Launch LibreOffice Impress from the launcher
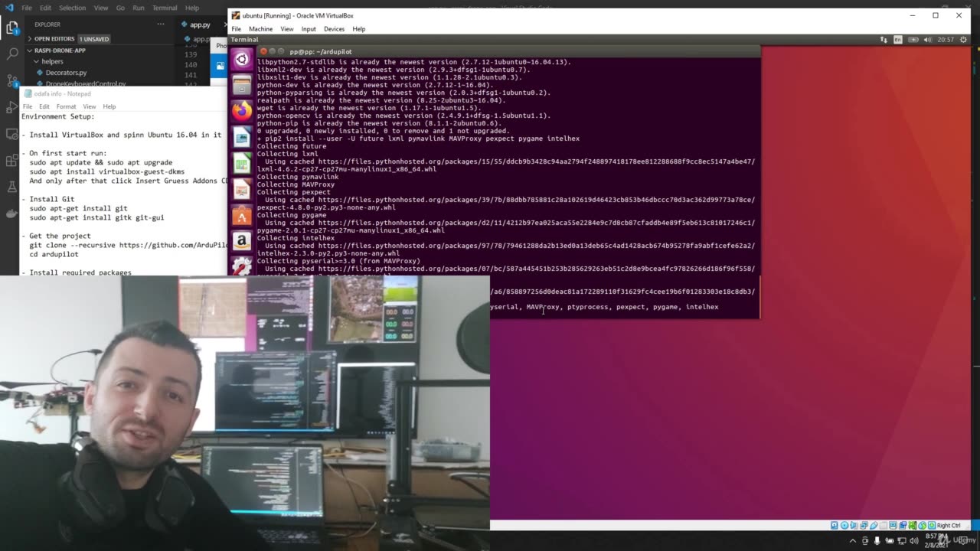Screen dimensions: 980x551 coord(242,190)
